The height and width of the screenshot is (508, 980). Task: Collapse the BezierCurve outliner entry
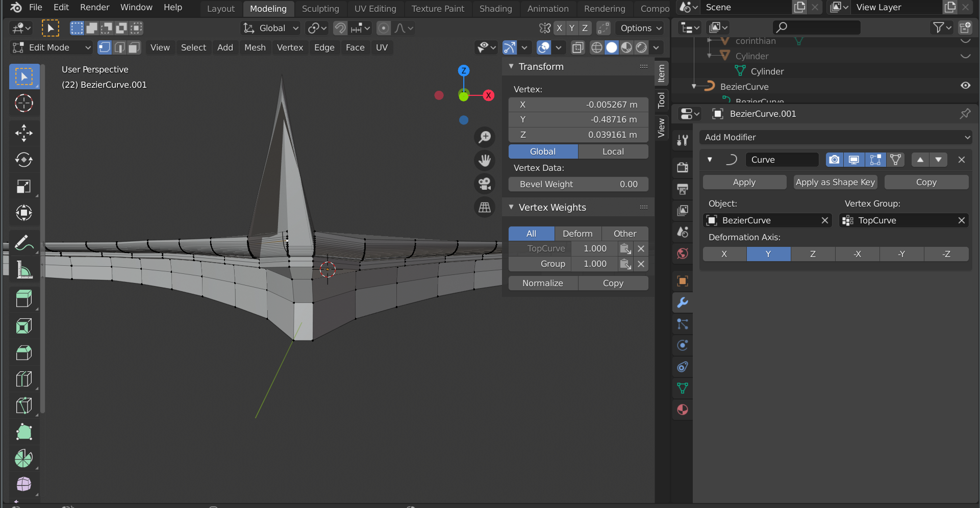(x=694, y=87)
